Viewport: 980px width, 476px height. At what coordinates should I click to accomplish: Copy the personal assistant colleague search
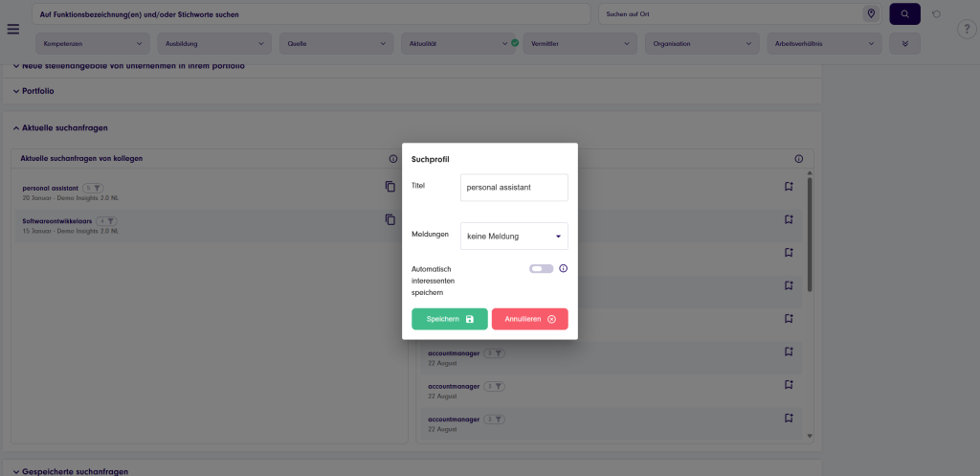tap(390, 187)
